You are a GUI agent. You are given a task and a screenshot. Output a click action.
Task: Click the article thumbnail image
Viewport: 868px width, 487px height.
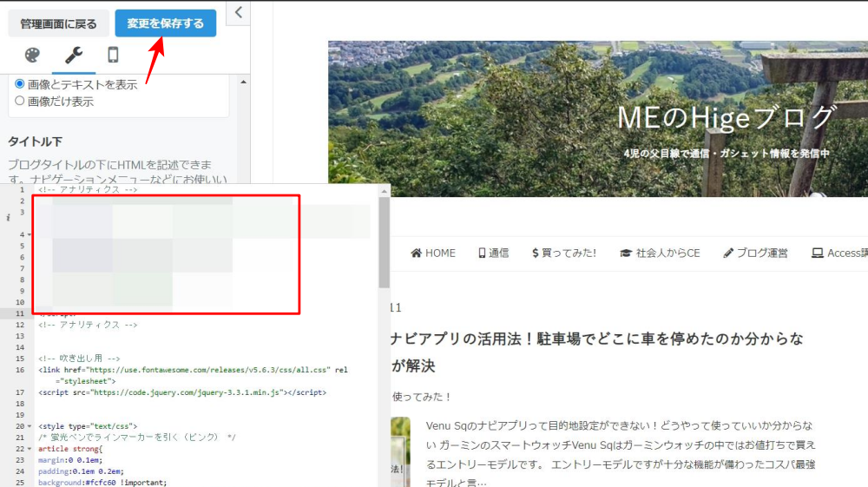[400, 451]
